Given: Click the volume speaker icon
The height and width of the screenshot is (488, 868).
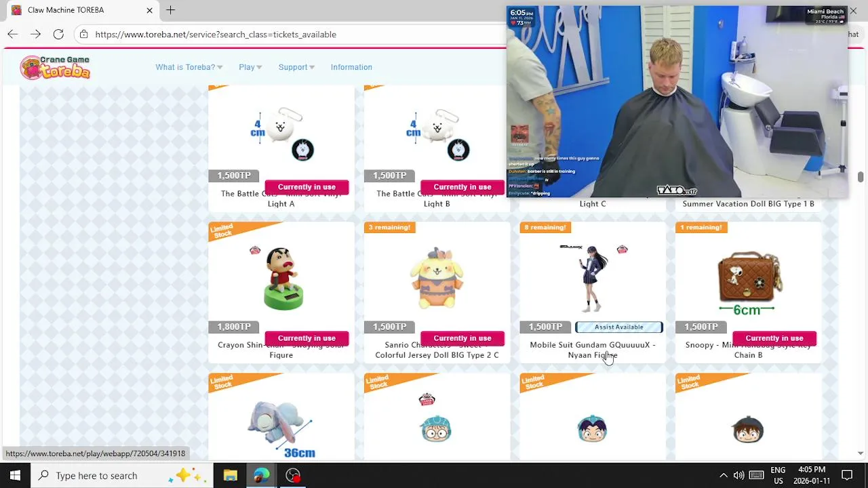Looking at the screenshot, I should click(x=738, y=475).
